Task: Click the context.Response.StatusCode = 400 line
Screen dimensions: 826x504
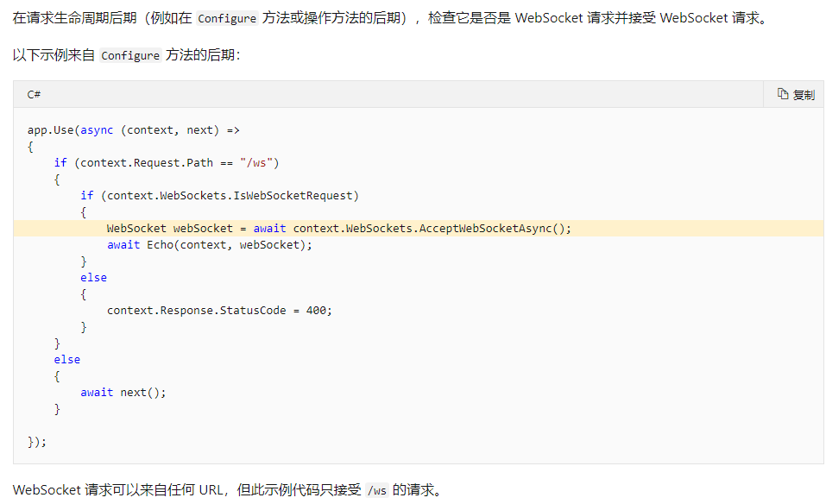Action: coord(219,311)
